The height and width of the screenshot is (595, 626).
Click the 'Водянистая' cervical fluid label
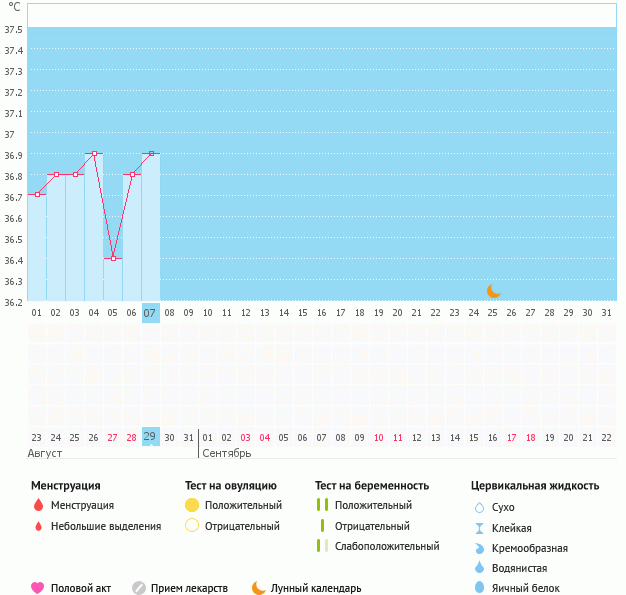[519, 568]
